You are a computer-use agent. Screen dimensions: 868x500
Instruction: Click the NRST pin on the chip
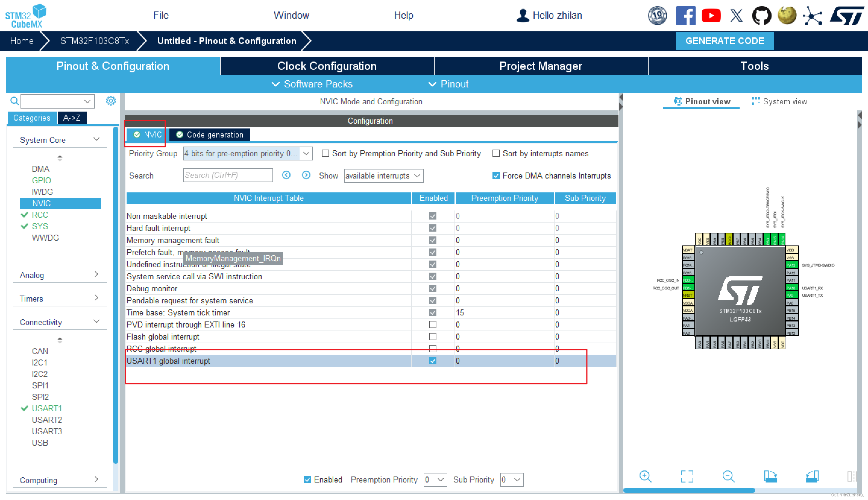pos(688,295)
